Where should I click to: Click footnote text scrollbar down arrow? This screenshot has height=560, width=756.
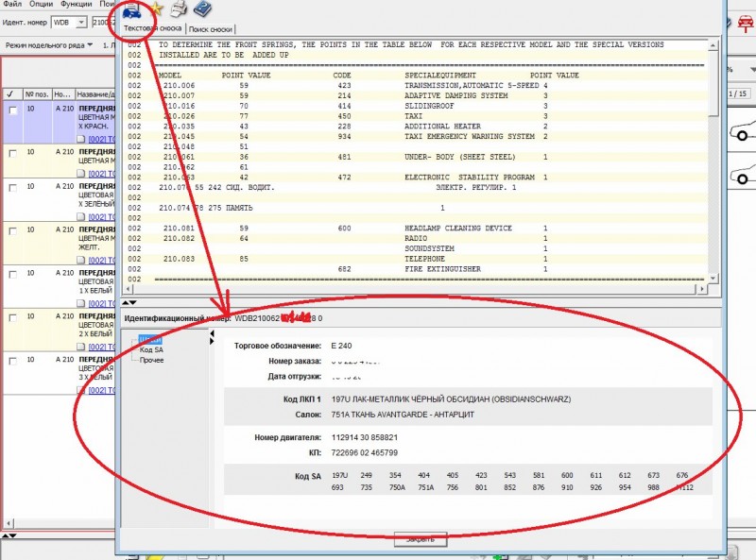pos(713,279)
